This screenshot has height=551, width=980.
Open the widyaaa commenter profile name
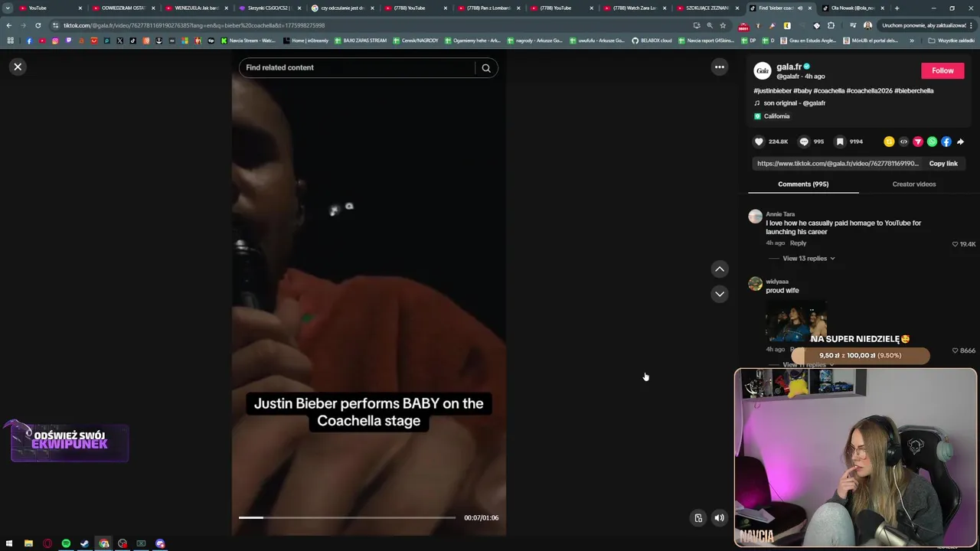[777, 282]
